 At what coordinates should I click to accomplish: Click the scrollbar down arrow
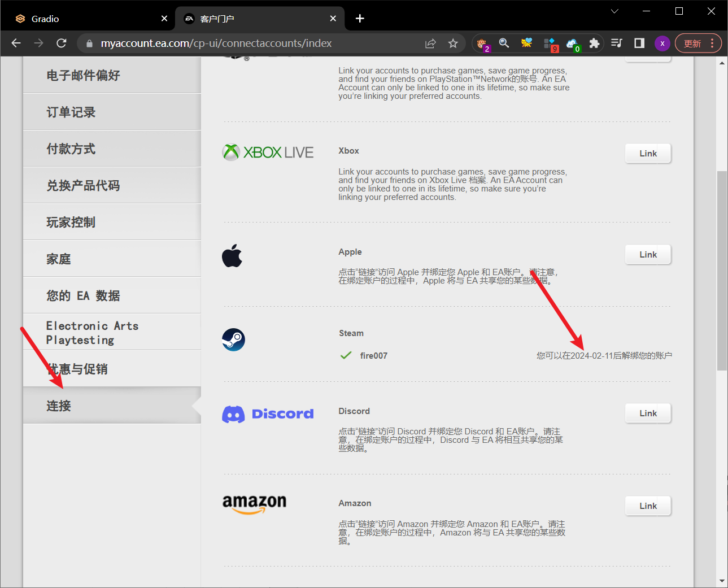(722, 581)
